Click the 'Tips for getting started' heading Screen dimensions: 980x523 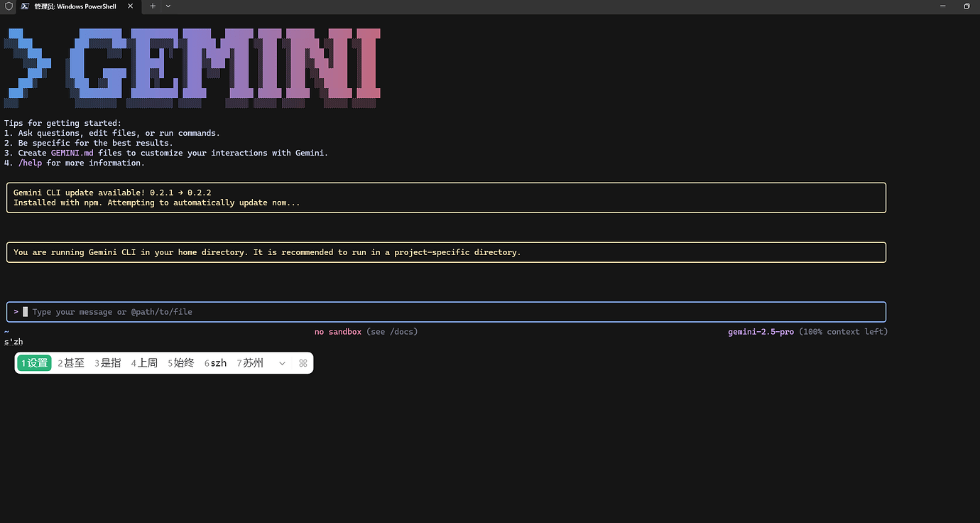click(x=62, y=123)
